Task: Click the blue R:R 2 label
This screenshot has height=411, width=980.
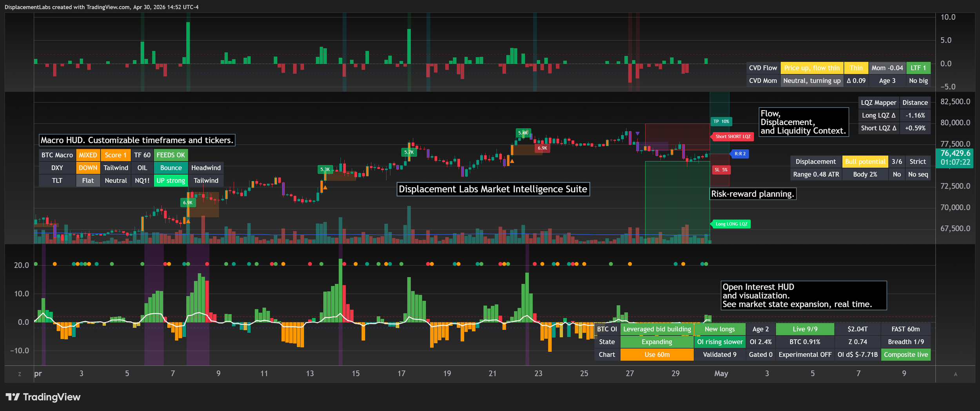Action: (x=740, y=154)
